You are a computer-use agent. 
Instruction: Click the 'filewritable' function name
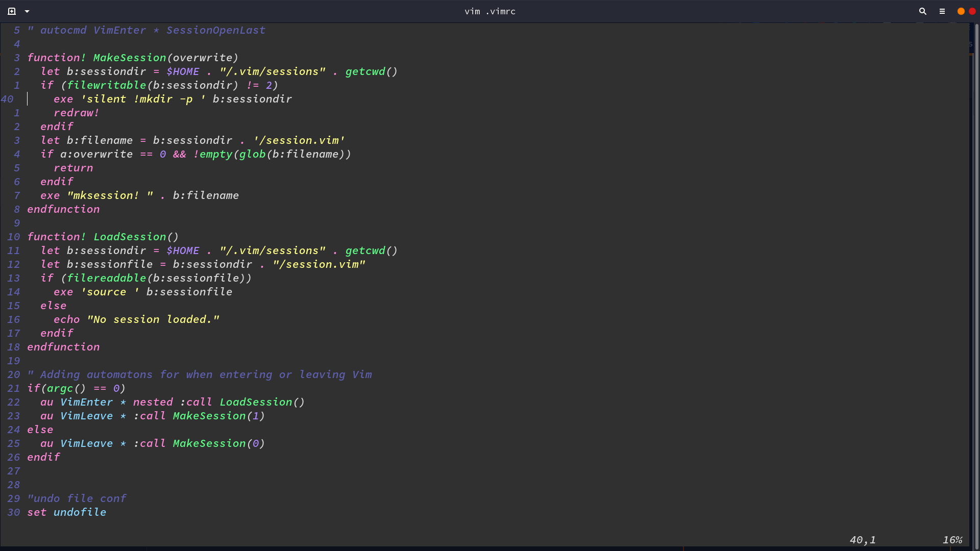pyautogui.click(x=107, y=85)
